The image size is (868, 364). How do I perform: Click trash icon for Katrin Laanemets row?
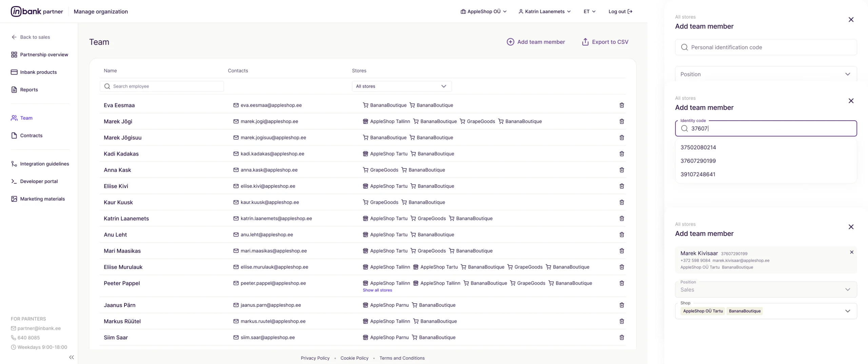(622, 219)
